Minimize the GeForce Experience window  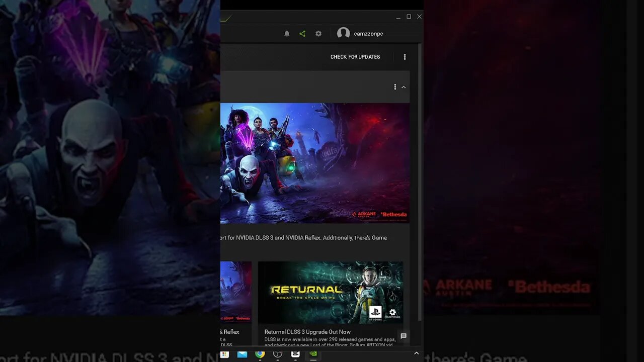pyautogui.click(x=398, y=17)
